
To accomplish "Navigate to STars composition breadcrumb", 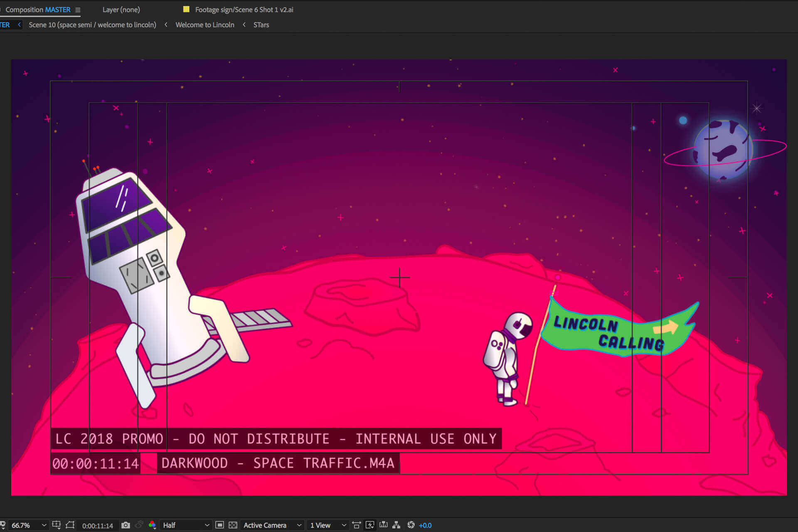I will pos(261,25).
